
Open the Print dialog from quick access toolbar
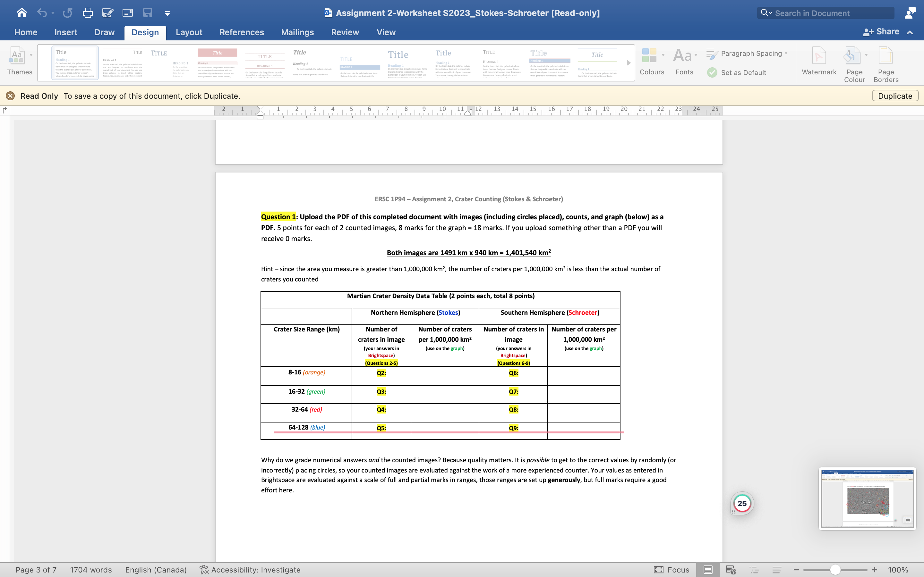click(88, 13)
